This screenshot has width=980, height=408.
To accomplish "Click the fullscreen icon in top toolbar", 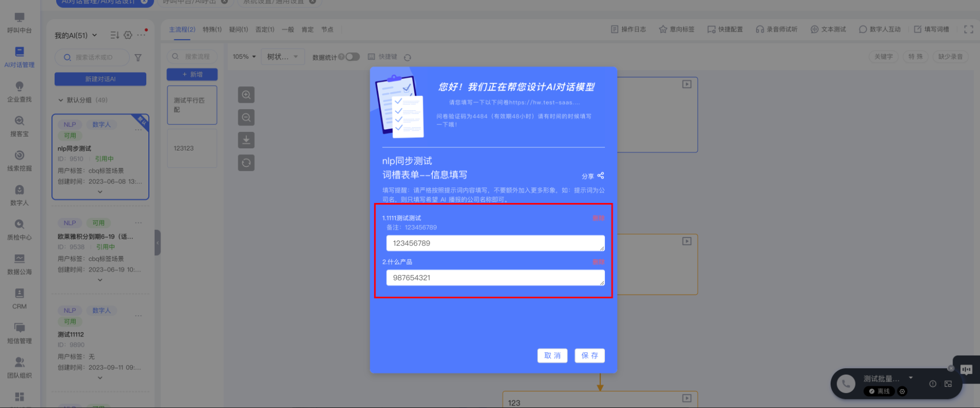I will click(x=968, y=30).
